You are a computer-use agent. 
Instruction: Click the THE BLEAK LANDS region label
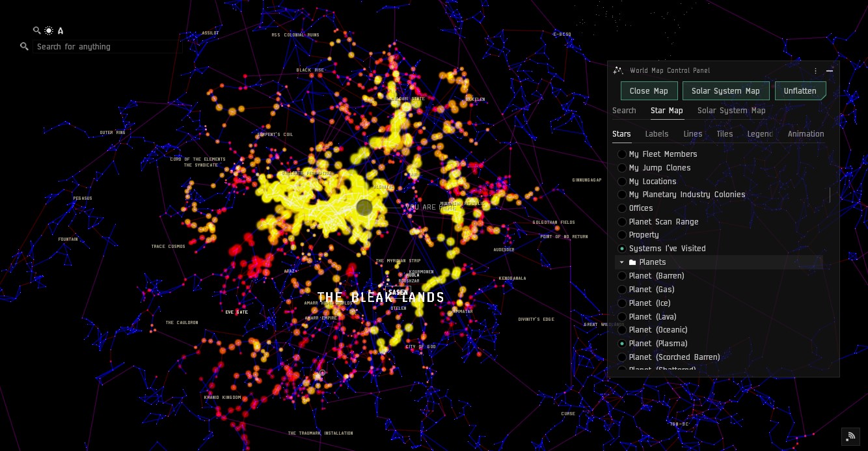[x=381, y=298]
